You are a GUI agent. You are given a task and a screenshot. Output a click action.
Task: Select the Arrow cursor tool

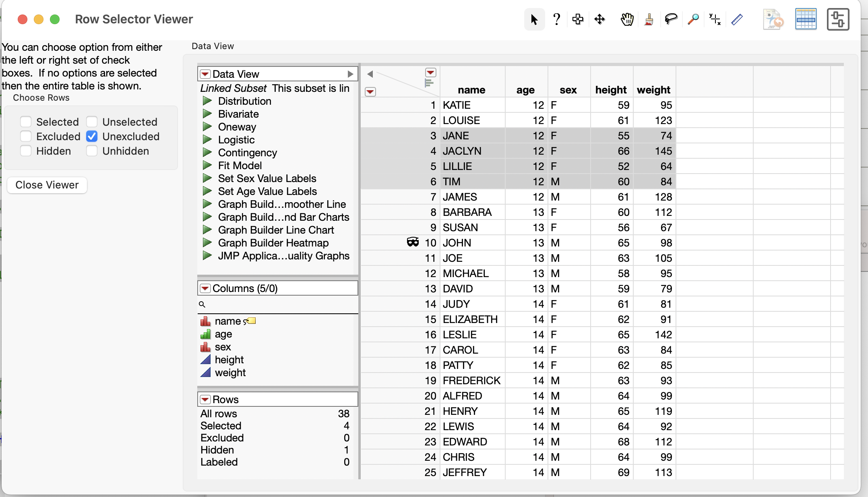(534, 19)
